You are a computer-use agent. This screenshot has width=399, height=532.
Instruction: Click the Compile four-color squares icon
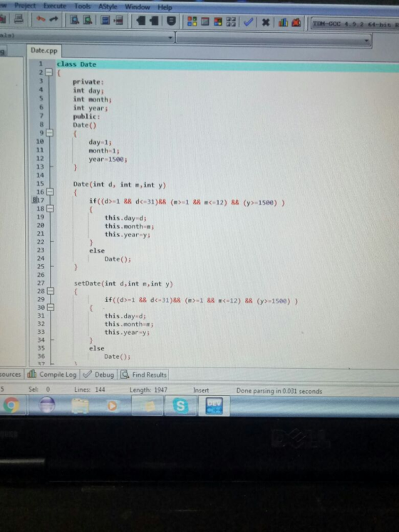click(192, 22)
